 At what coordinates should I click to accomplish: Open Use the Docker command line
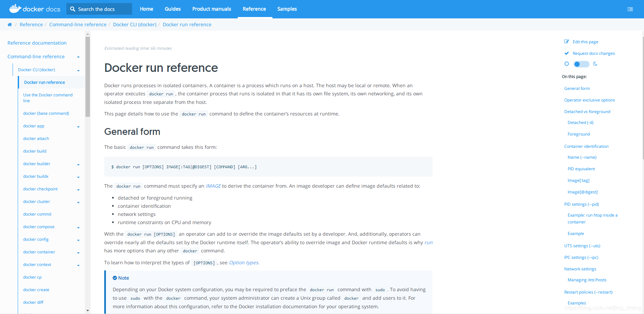click(48, 98)
